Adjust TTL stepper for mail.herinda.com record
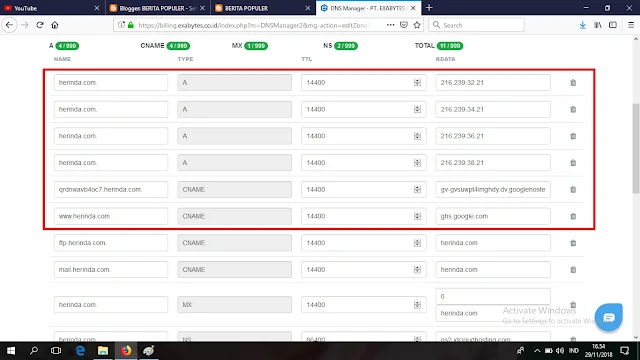 (417, 270)
